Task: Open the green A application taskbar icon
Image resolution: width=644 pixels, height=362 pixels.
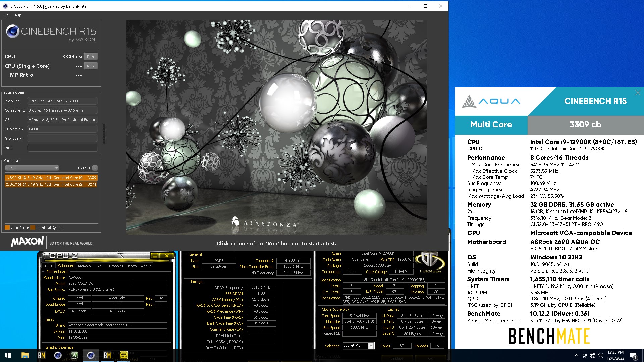Action: pos(74,355)
